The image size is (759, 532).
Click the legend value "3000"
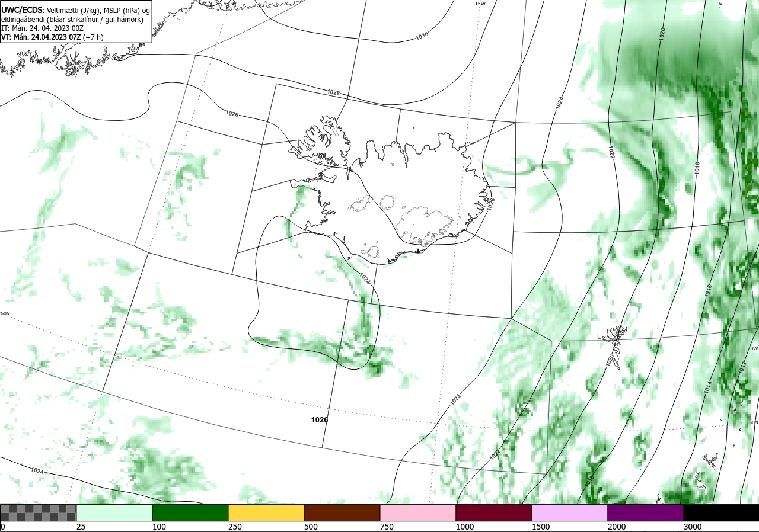click(693, 527)
